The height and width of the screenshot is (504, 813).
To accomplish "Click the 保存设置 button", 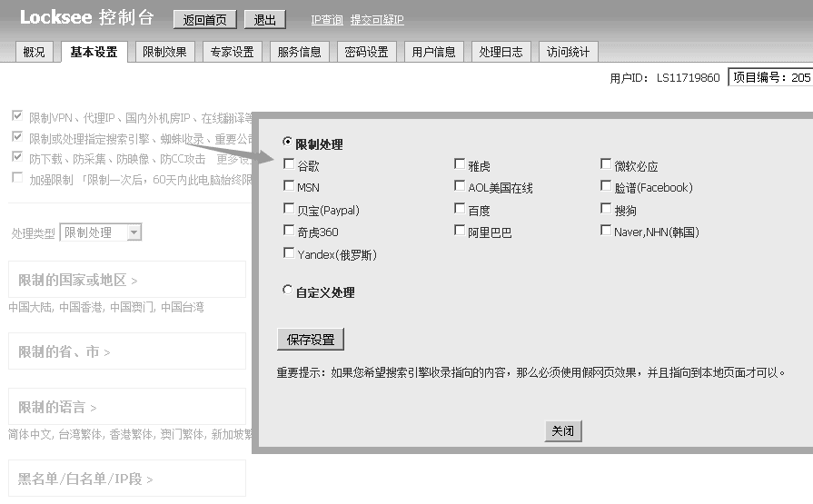I will tap(311, 339).
